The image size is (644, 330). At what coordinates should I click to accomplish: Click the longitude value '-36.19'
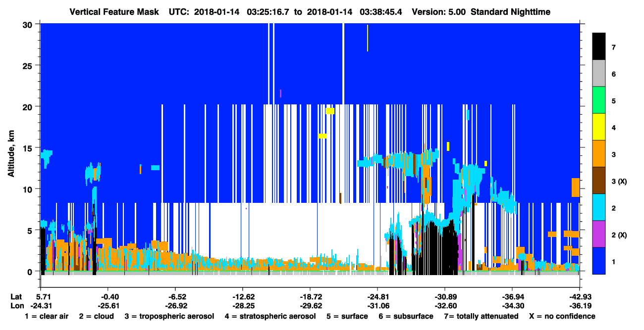tap(579, 306)
